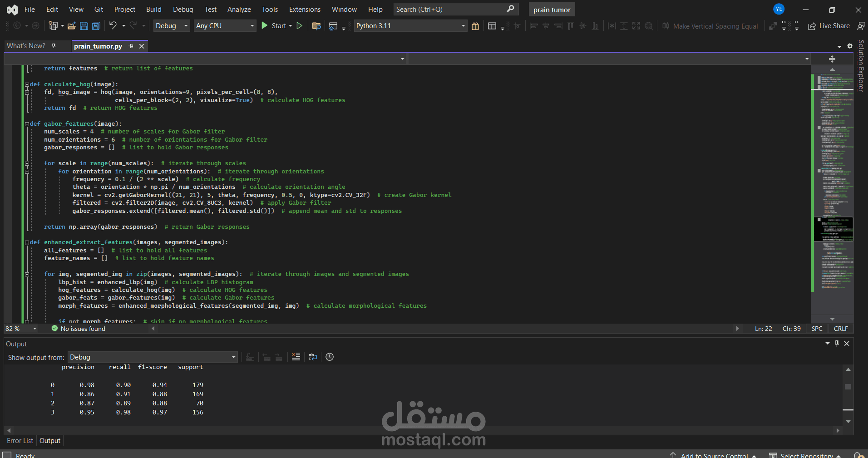The width and height of the screenshot is (868, 458).
Task: Click the split editor icon above the scrollbar
Action: click(832, 59)
